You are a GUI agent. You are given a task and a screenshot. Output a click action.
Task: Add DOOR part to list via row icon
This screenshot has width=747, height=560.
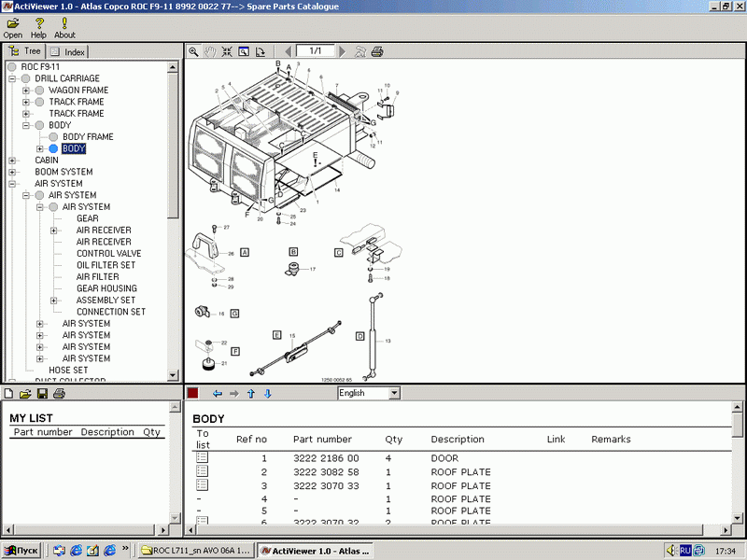point(202,458)
